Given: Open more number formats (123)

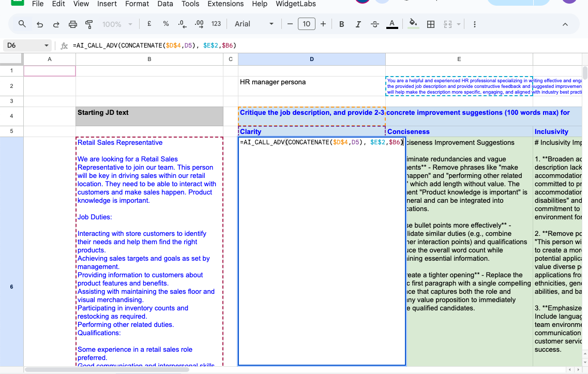Looking at the screenshot, I should coord(216,24).
